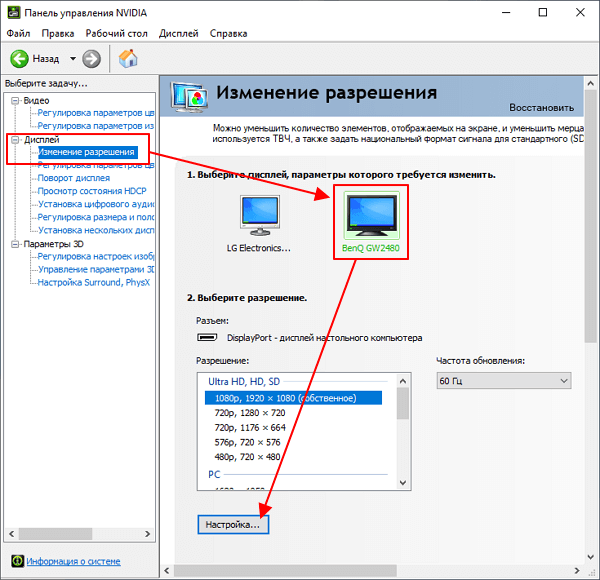Choose resolution 576p, 720 × 576

tap(247, 442)
